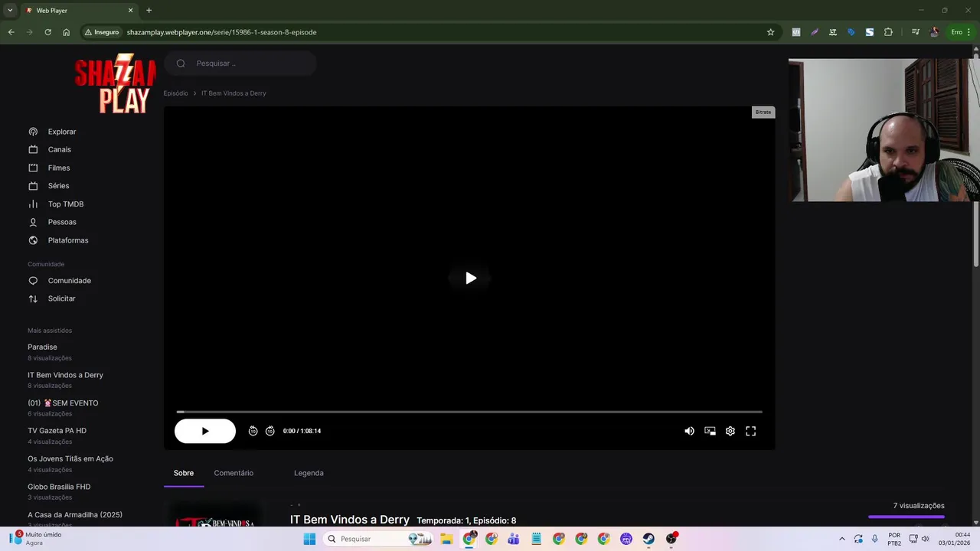
Task: Open a new browser tab
Action: (149, 11)
